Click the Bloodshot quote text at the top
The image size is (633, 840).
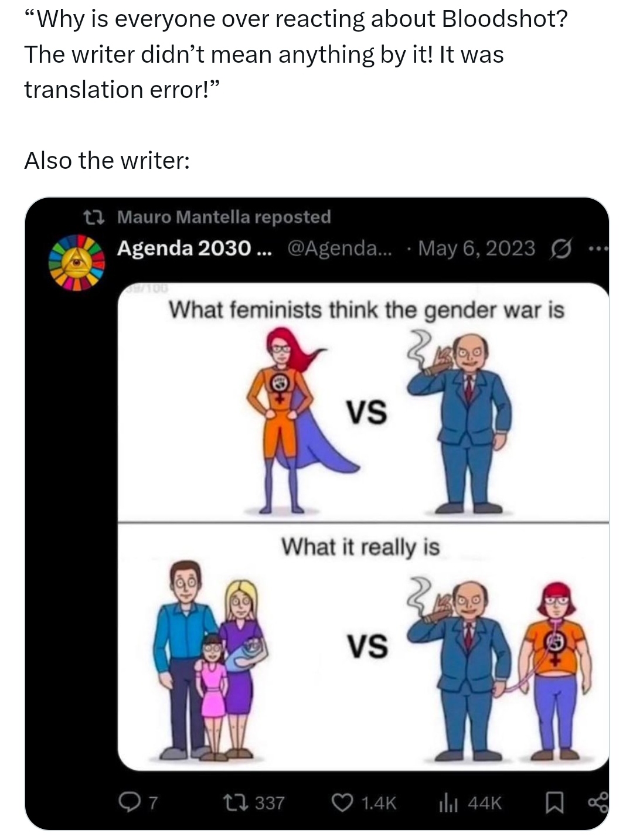[296, 55]
